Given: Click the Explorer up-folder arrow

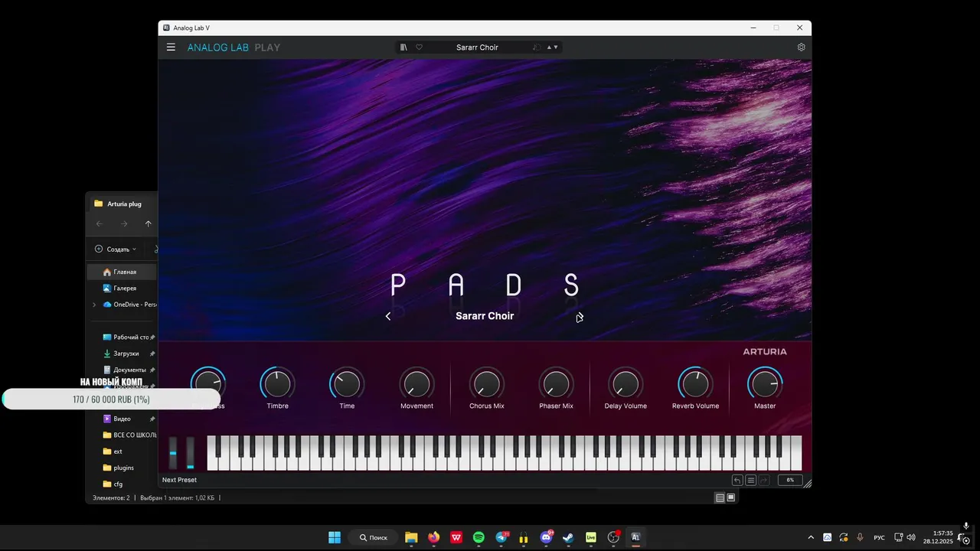Looking at the screenshot, I should point(148,223).
